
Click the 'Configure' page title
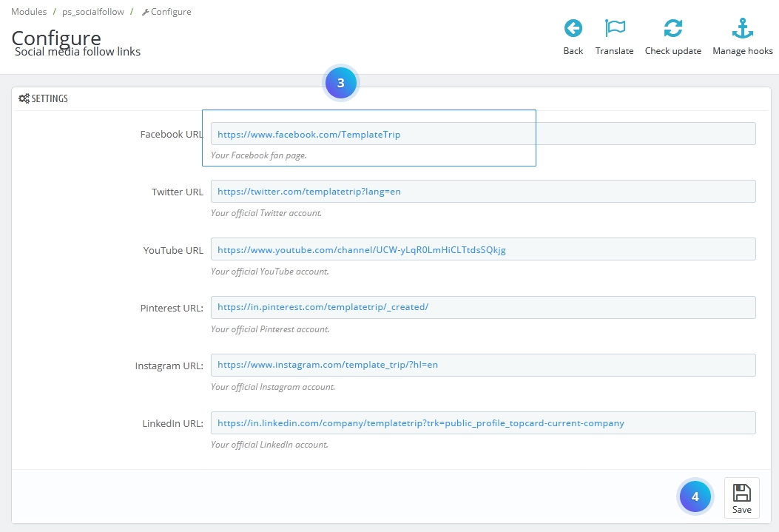[x=56, y=37]
